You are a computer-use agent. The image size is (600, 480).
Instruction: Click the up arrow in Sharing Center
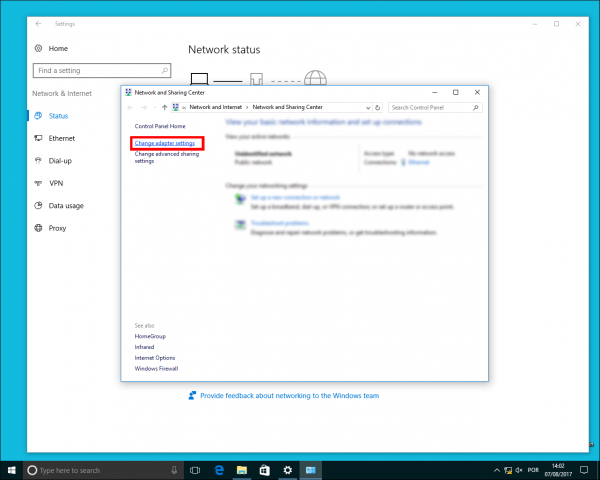pos(165,108)
